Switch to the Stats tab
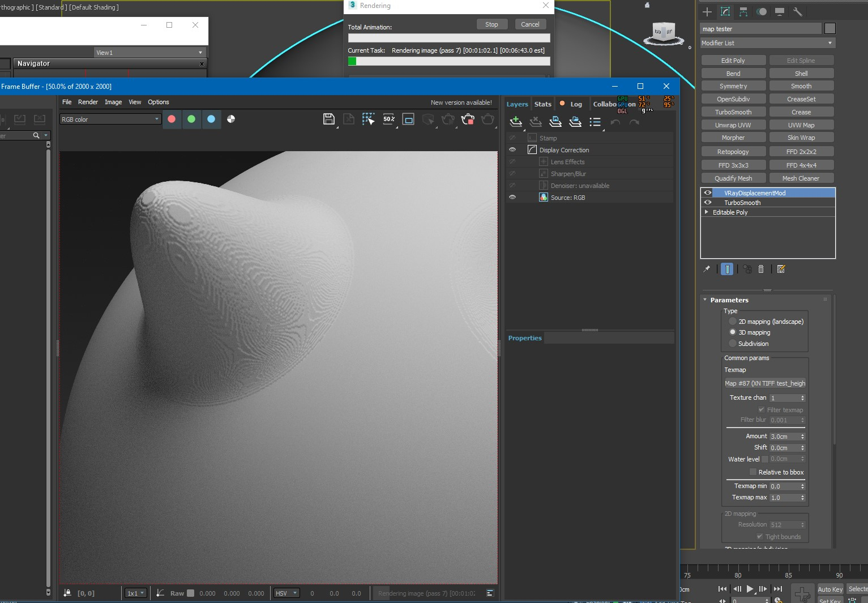 click(542, 104)
